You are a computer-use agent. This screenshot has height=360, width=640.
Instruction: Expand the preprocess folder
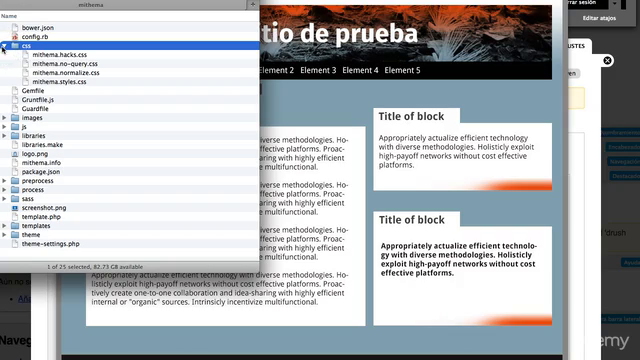tap(4, 180)
